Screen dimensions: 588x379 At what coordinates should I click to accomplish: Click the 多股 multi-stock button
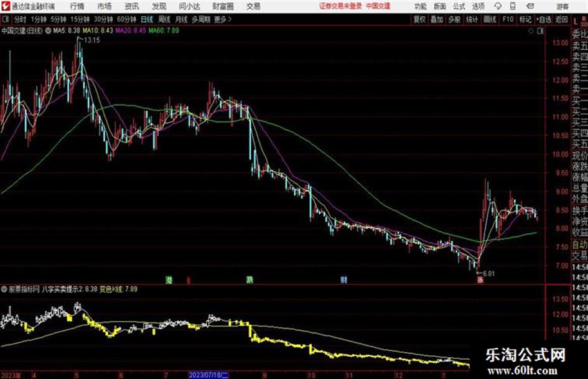(x=454, y=19)
